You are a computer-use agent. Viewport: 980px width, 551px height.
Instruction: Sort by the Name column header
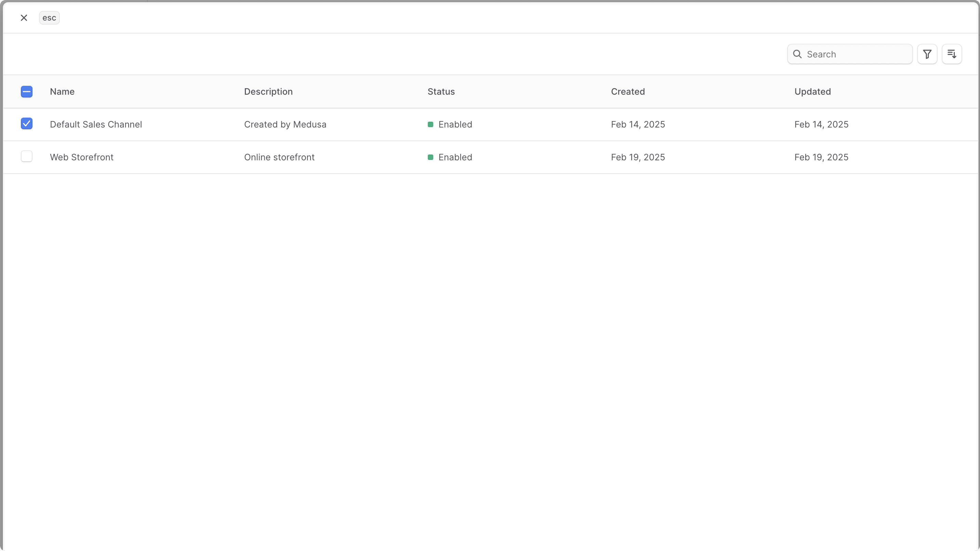[62, 92]
